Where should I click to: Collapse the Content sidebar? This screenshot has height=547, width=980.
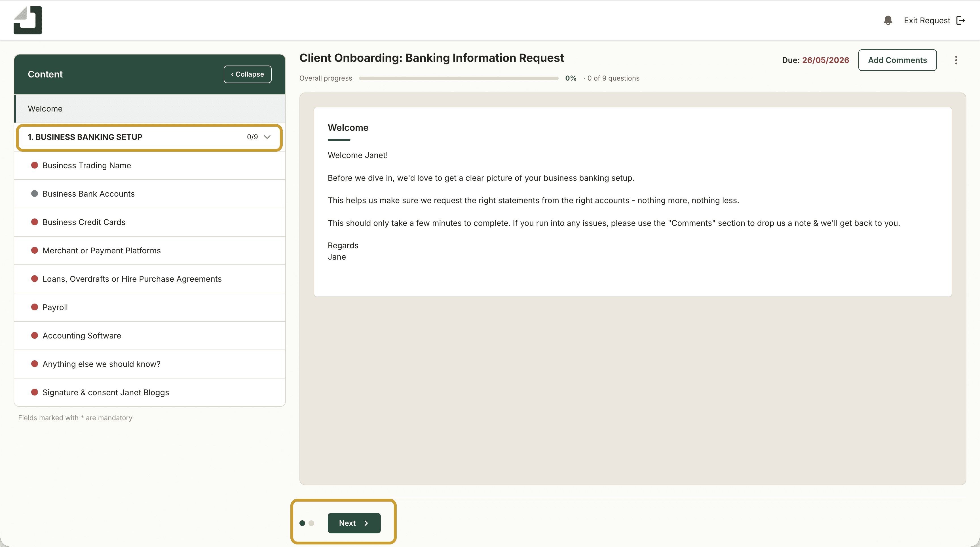point(248,74)
